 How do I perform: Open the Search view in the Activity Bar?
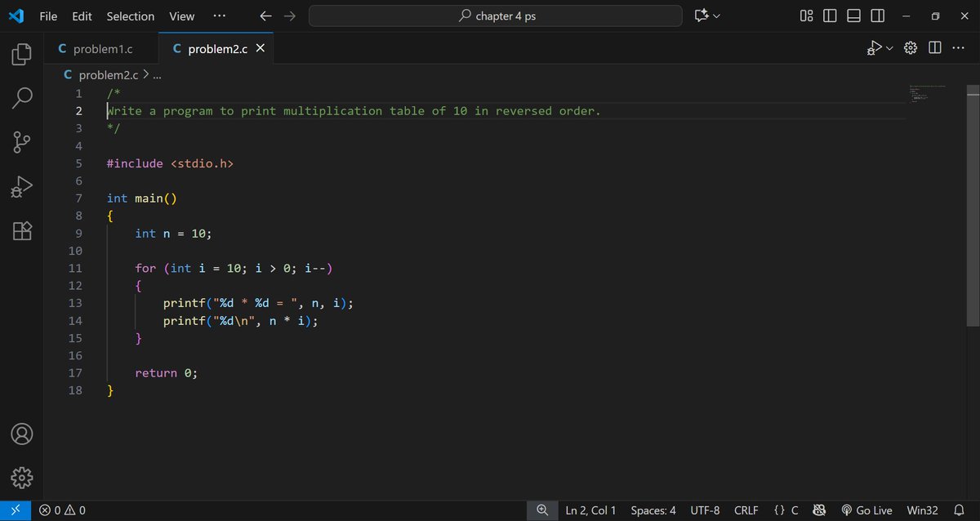tap(20, 97)
